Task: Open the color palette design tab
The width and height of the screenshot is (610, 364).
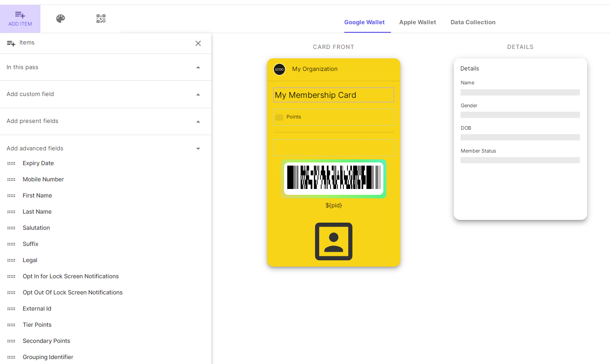Action: (x=61, y=18)
